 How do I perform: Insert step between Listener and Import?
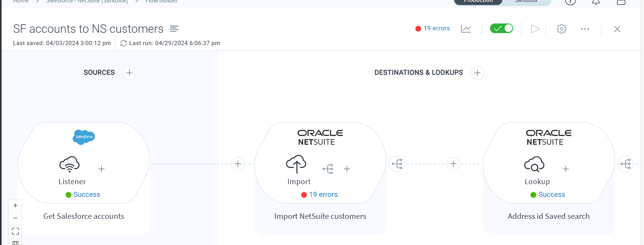pyautogui.click(x=238, y=164)
